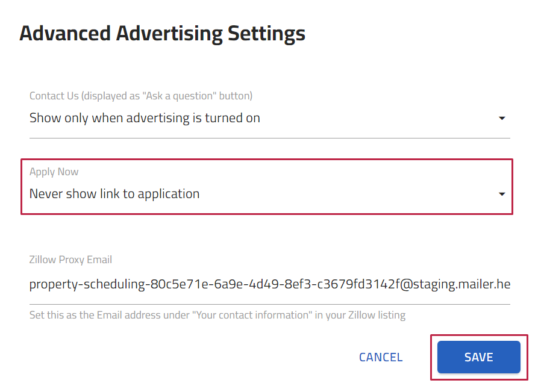Click the Contact Us field label
The width and height of the screenshot is (541, 392).
point(141,96)
